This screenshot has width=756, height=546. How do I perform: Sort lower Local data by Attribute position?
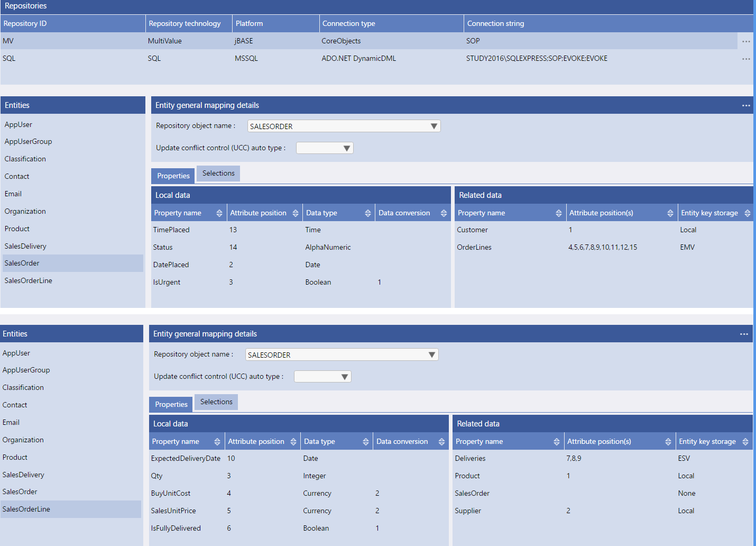click(x=293, y=442)
